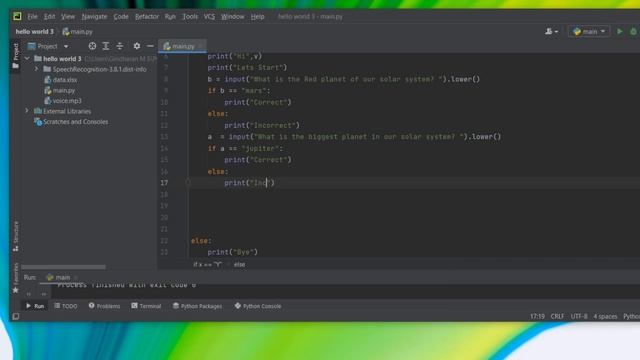Open the Tools menu

point(190,17)
